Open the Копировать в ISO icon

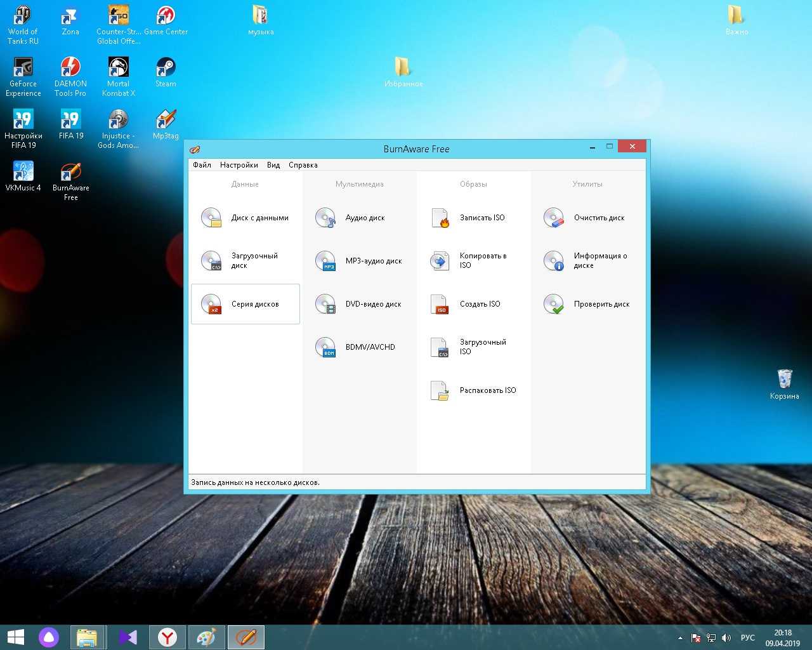pyautogui.click(x=440, y=261)
